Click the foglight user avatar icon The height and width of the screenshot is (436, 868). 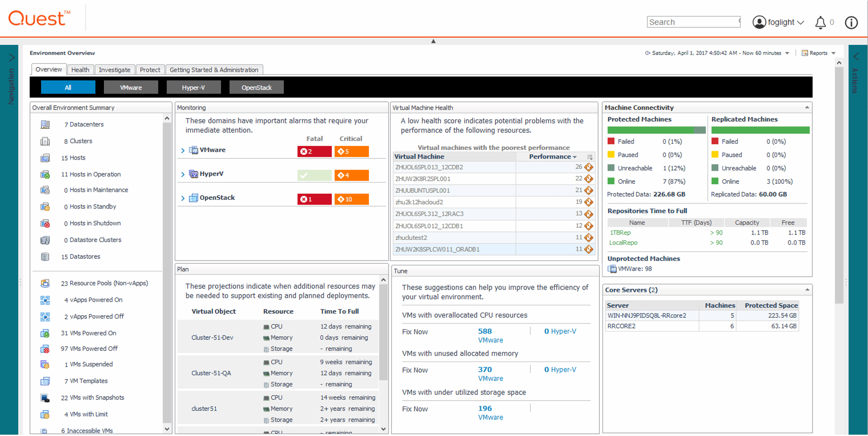click(759, 22)
